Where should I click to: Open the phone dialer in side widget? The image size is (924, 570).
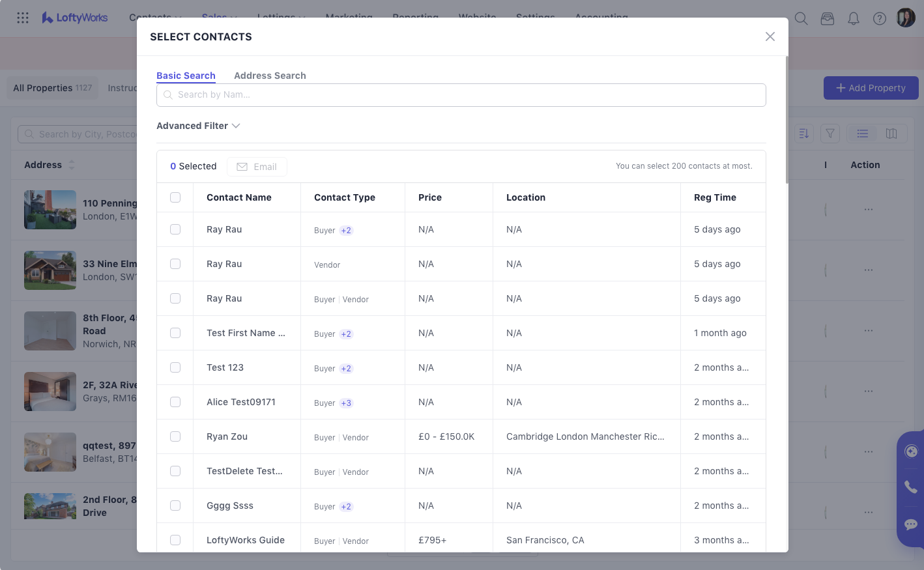pyautogui.click(x=911, y=487)
